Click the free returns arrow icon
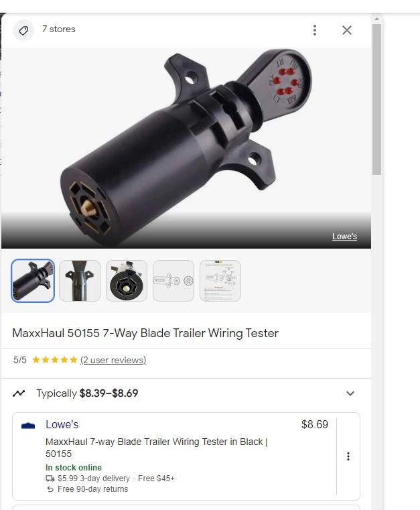Screen dimensions: 420x510 click(x=50, y=489)
